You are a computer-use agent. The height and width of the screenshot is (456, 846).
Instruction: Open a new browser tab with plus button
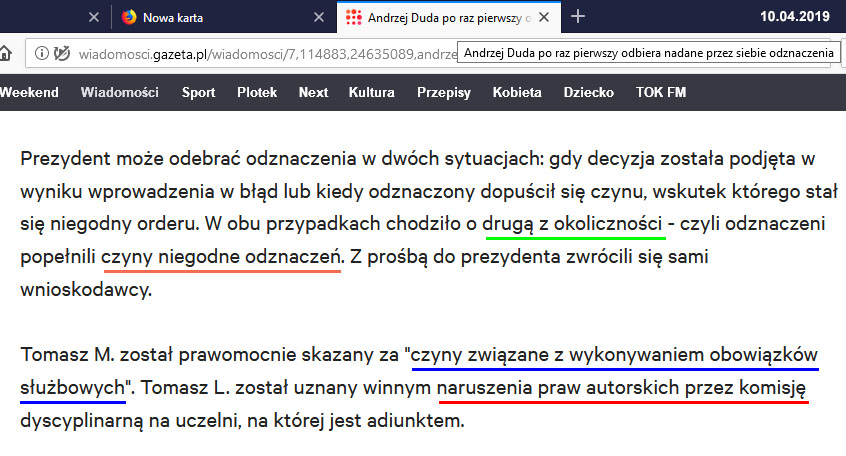[578, 17]
